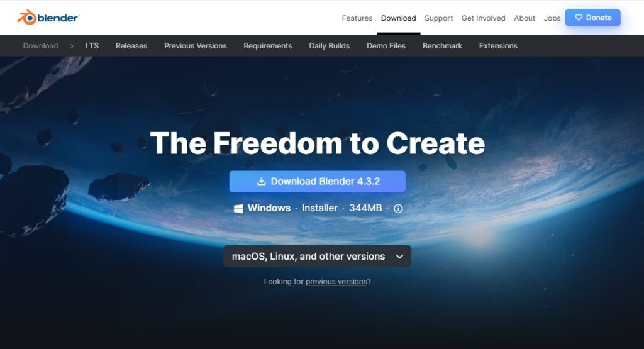Open the Features menu item
644x349 pixels.
point(357,18)
